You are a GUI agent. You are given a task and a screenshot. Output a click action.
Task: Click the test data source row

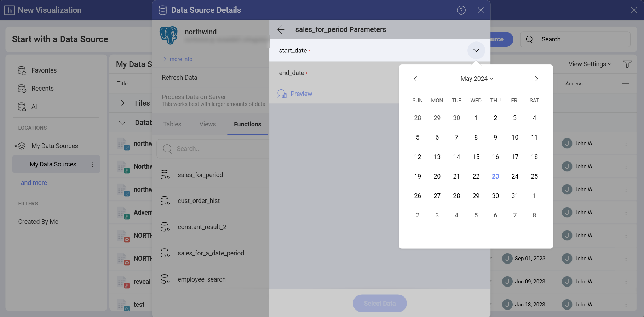click(x=131, y=305)
